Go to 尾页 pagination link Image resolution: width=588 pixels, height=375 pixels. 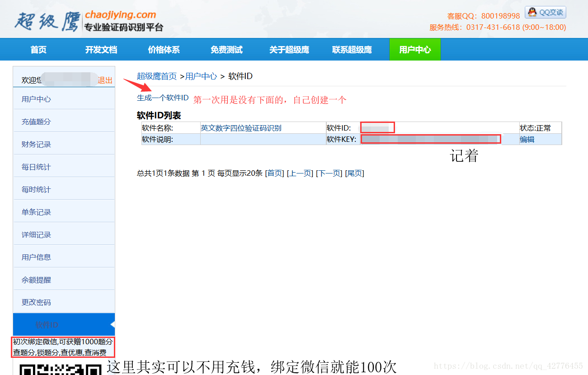point(355,173)
